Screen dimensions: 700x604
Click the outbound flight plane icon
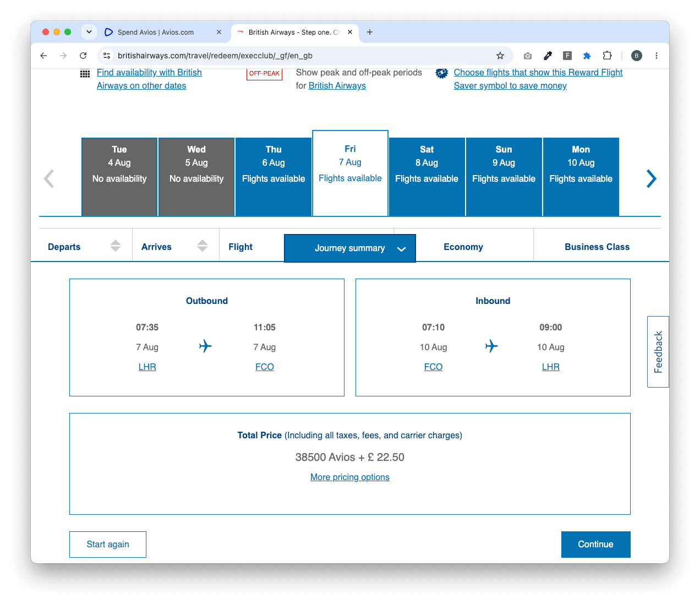click(205, 346)
